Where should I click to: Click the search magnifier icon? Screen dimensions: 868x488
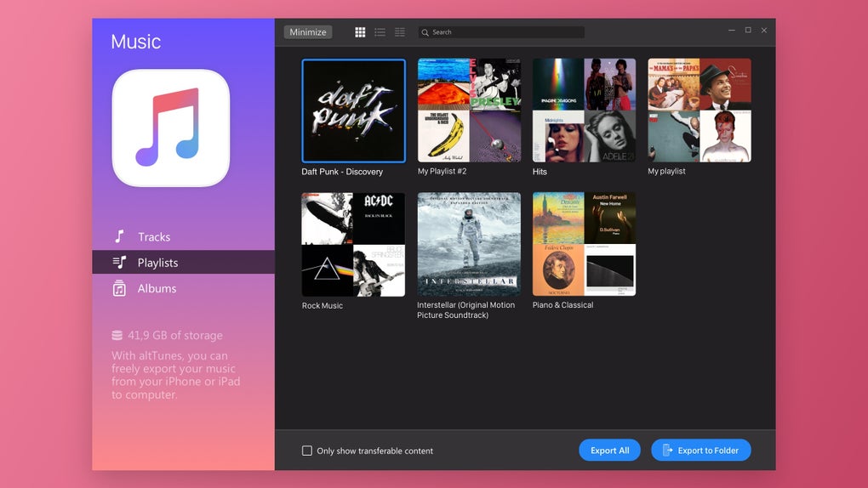(x=425, y=32)
